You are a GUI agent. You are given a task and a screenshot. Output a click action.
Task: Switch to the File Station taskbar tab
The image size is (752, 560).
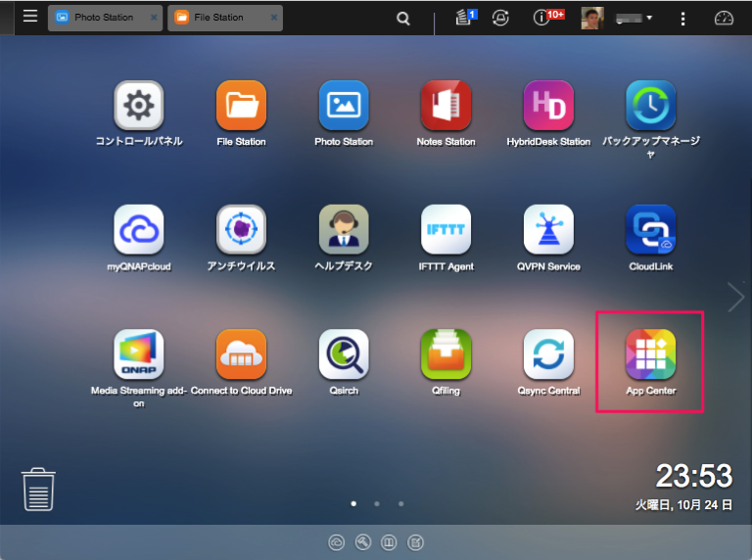pos(224,18)
